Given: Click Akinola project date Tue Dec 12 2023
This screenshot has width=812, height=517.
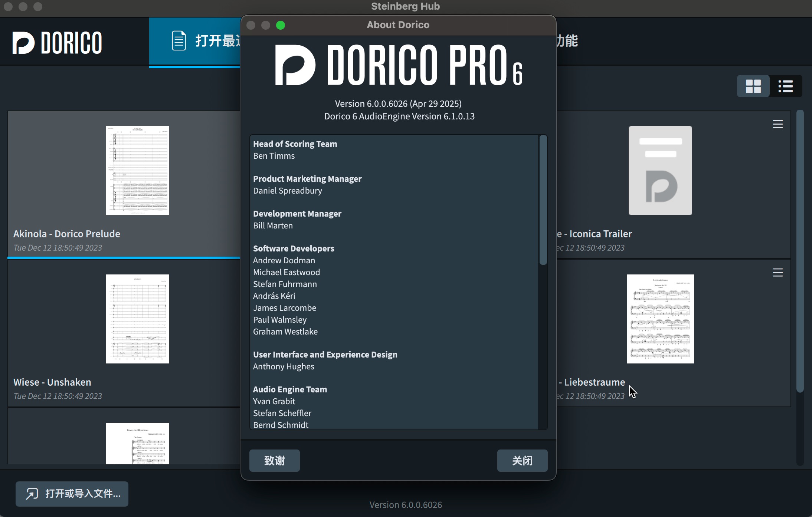Looking at the screenshot, I should 58,248.
